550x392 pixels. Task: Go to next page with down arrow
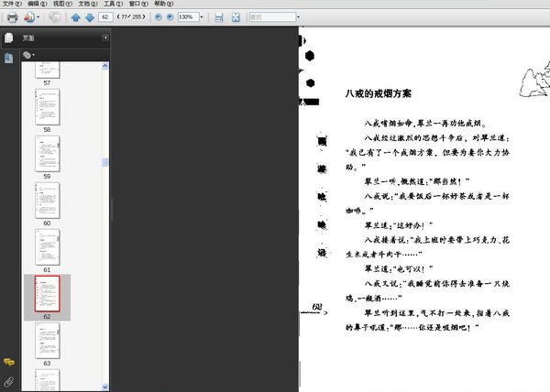[x=90, y=17]
